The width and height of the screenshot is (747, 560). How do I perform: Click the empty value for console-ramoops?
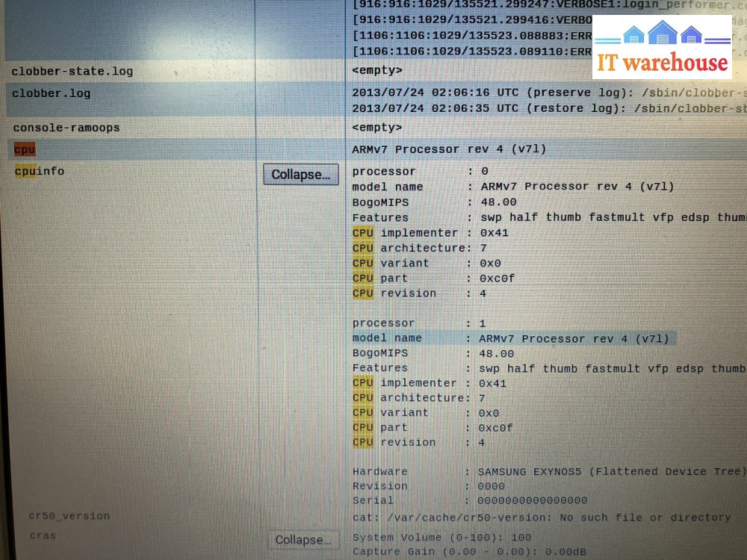[x=377, y=128]
